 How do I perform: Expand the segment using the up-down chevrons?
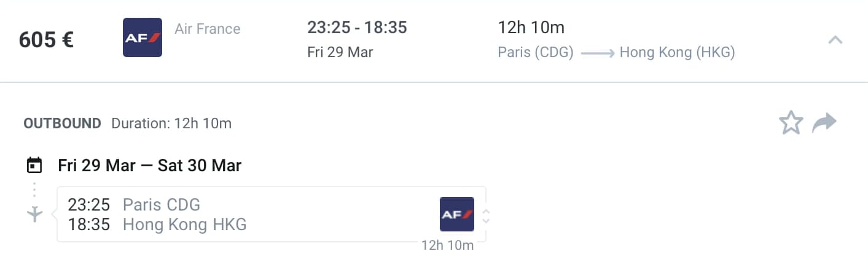(x=486, y=215)
